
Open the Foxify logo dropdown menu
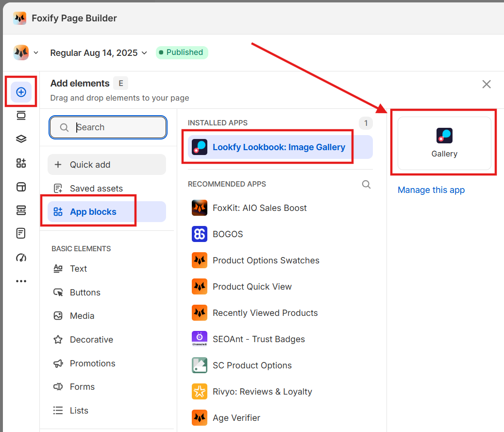coord(26,52)
